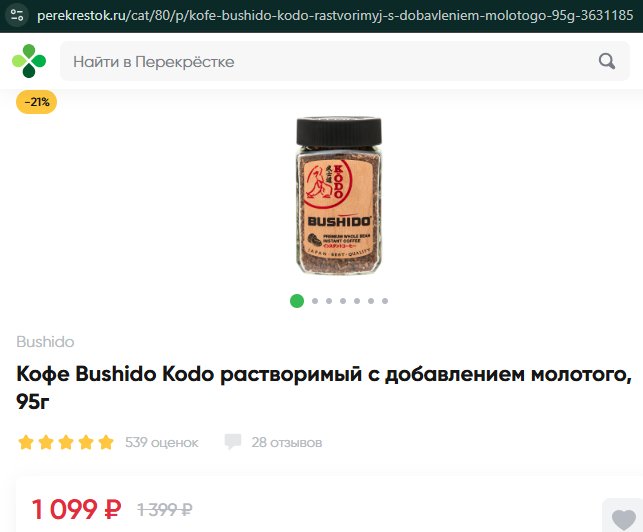Select the fourth image carousel dot
Image resolution: width=643 pixels, height=532 pixels.
coord(343,301)
